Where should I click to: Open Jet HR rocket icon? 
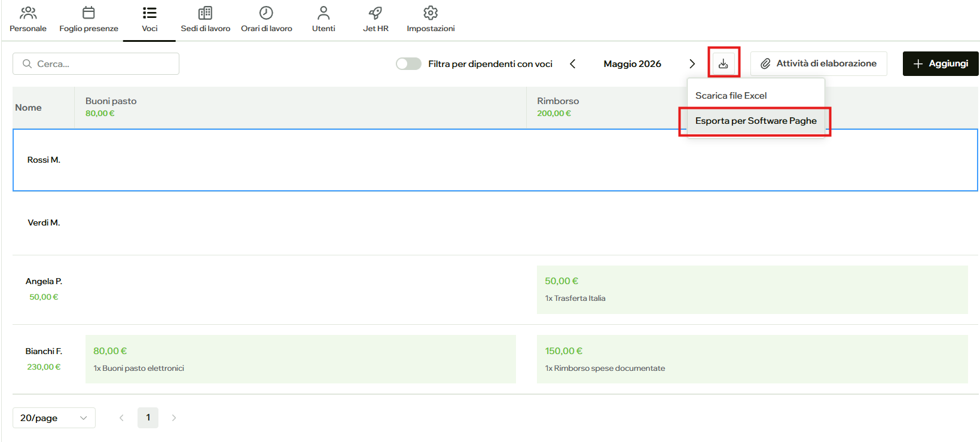[375, 13]
